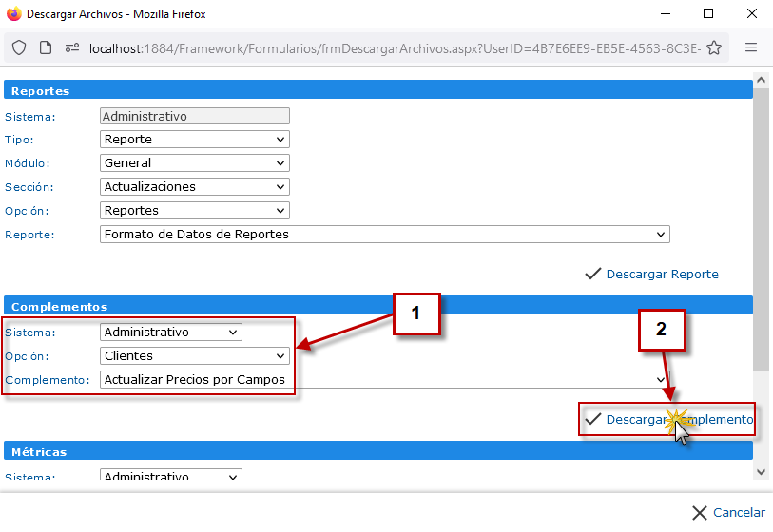Expand Opción dropdown showing Reportes
Viewport: 773px width, 532px height.
194,211
